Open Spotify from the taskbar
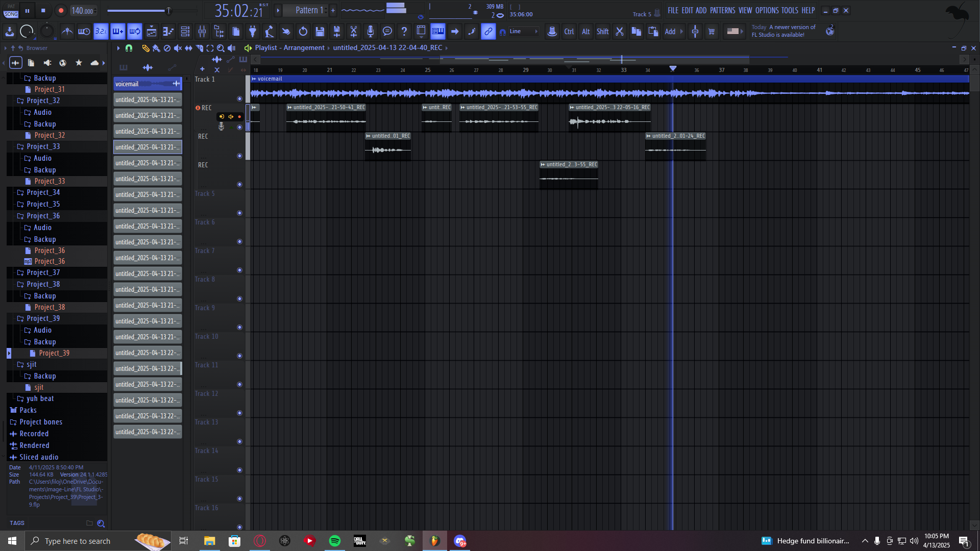This screenshot has height=551, width=980. point(335,541)
